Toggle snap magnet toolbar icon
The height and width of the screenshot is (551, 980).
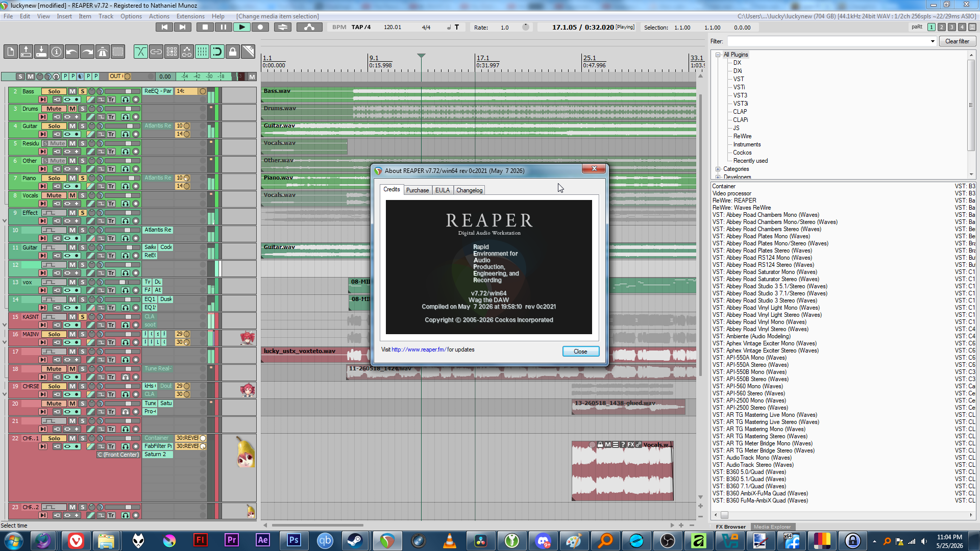217,52
